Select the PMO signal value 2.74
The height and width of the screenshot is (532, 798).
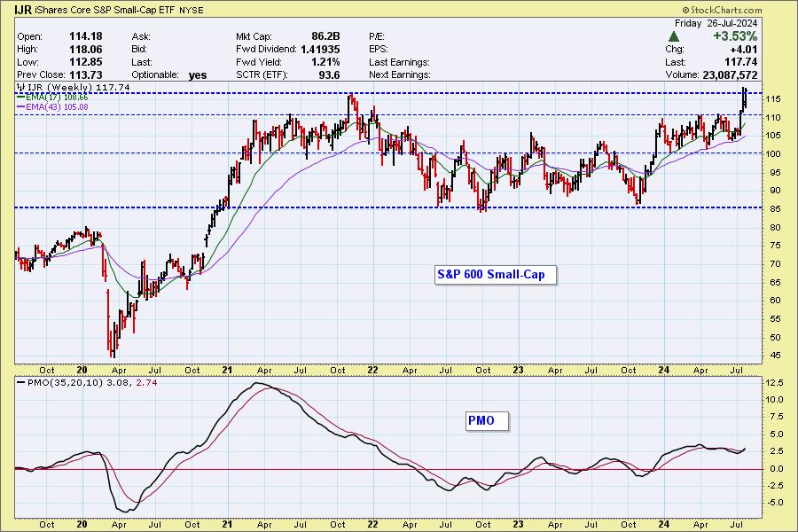(x=146, y=382)
